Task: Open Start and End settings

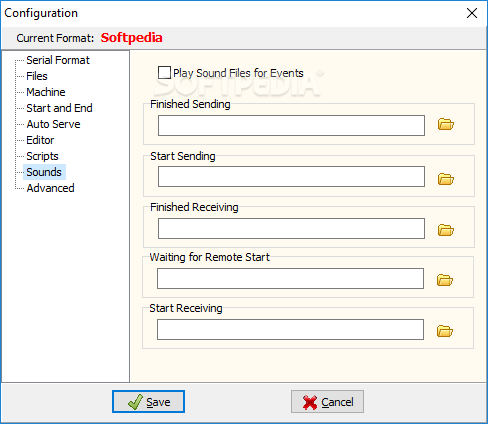Action: coord(59,108)
